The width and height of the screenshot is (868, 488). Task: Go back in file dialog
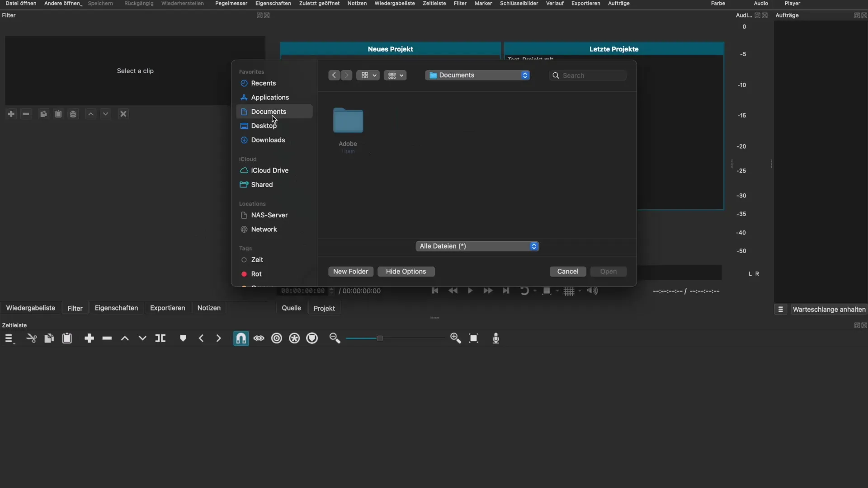click(x=334, y=75)
